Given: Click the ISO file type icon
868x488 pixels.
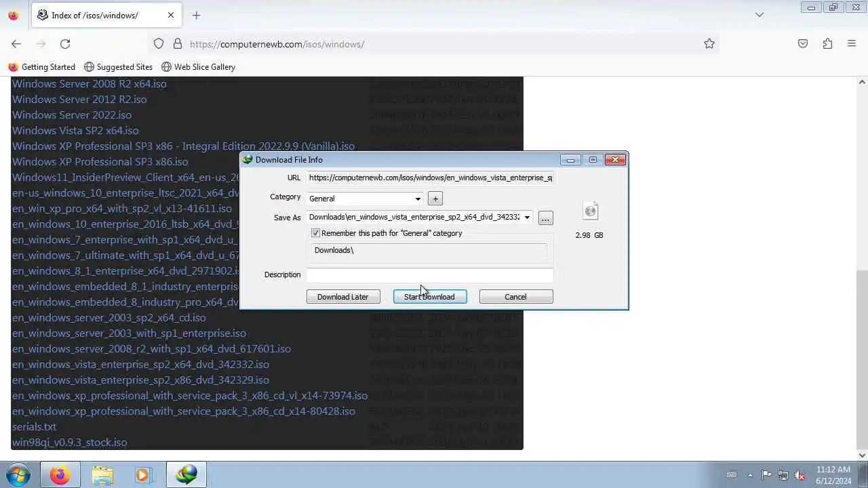Looking at the screenshot, I should pos(591,211).
